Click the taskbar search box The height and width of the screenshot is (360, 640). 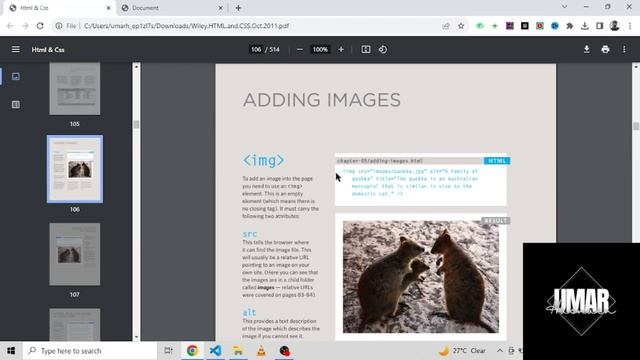90,351
